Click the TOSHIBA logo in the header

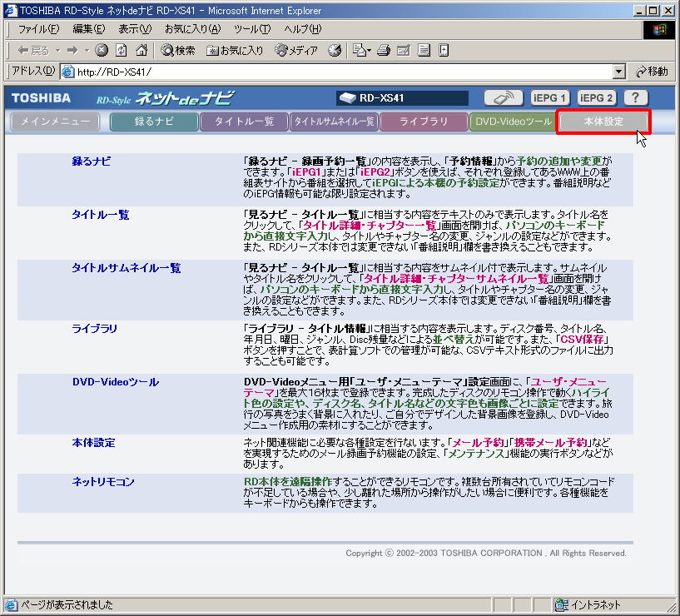click(41, 98)
